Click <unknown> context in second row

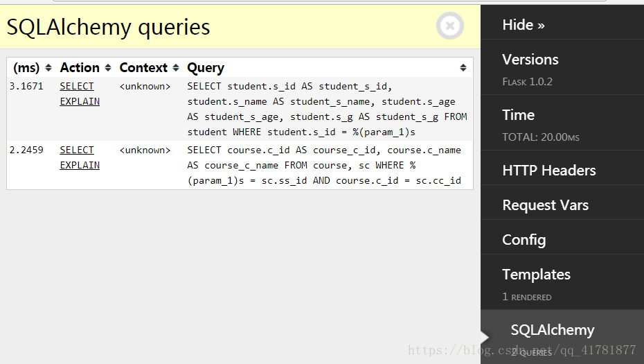[x=145, y=150]
